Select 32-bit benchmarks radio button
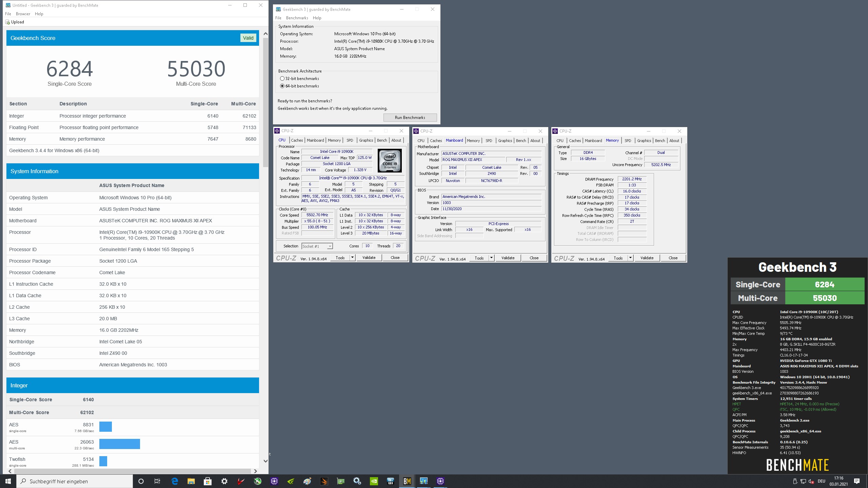The image size is (868, 488). (282, 79)
